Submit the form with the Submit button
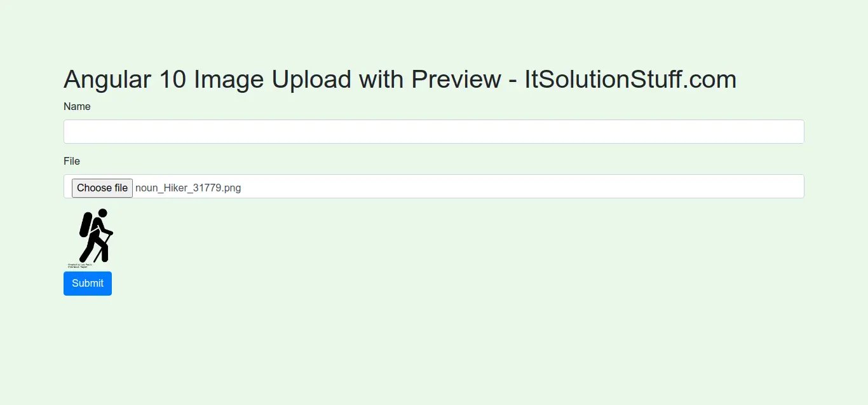Image resolution: width=868 pixels, height=405 pixels. (x=88, y=284)
